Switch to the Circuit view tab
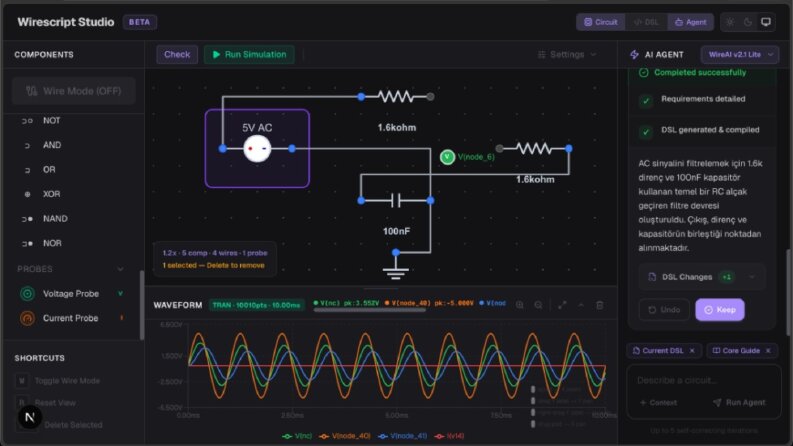The image size is (793, 446). click(x=601, y=22)
